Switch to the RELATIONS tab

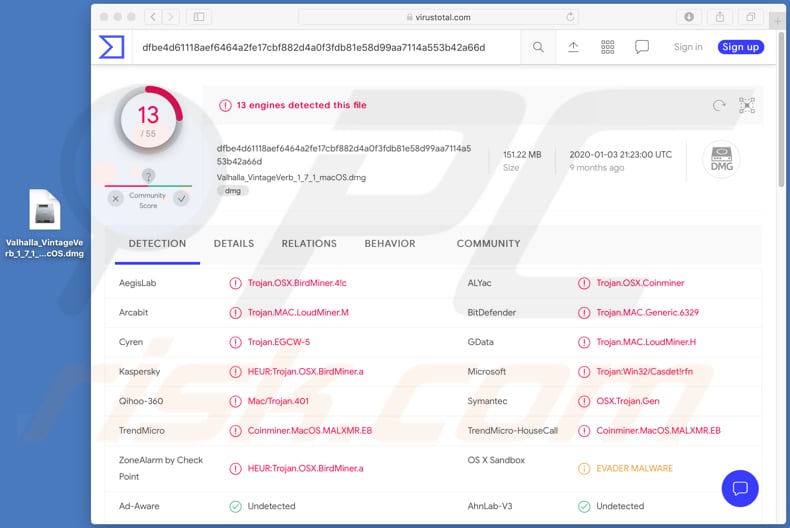tap(309, 243)
